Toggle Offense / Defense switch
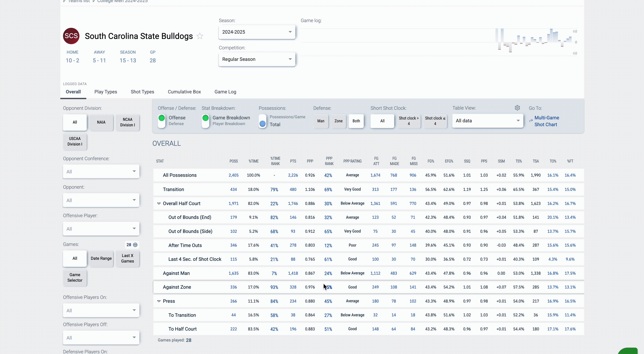The width and height of the screenshot is (644, 354). point(162,121)
